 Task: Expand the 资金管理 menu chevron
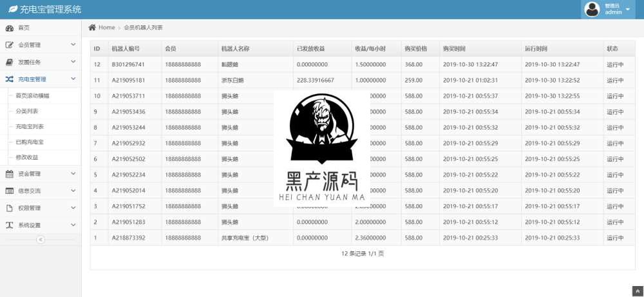[x=73, y=173]
